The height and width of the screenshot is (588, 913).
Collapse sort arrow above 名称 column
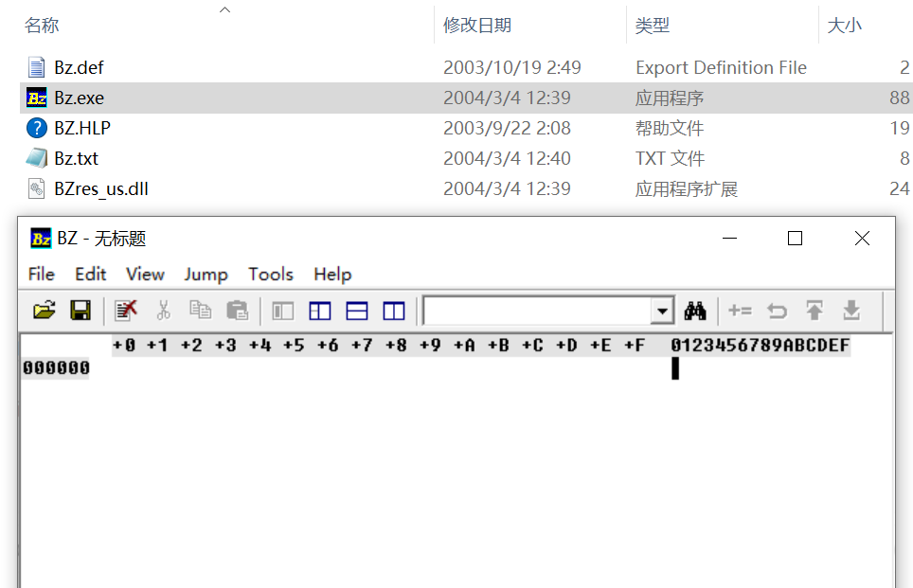point(224,9)
